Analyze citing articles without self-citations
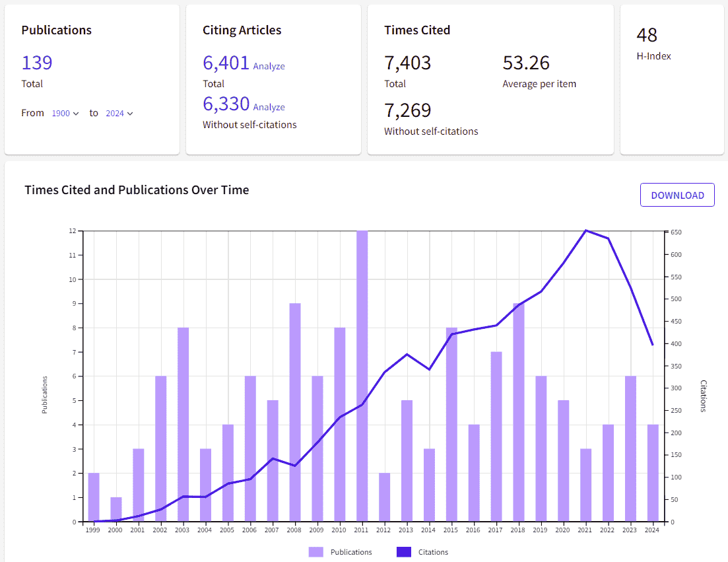Viewport: 728px width, 562px height. coord(269,107)
